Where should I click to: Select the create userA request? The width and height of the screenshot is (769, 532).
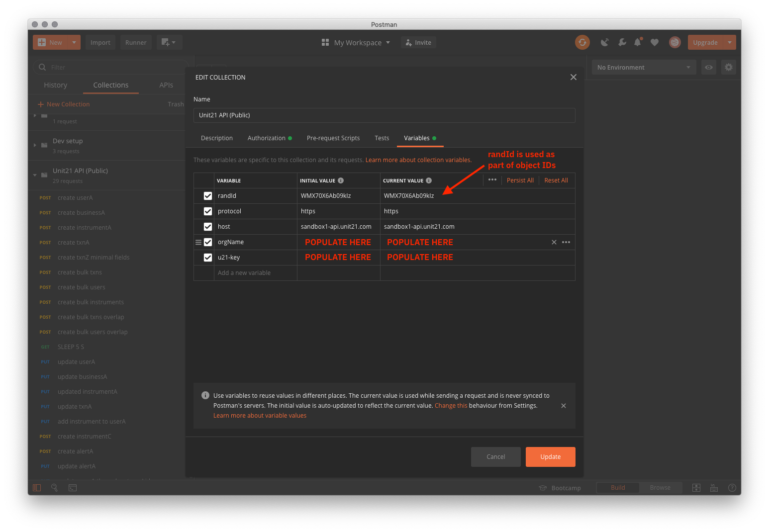point(75,198)
